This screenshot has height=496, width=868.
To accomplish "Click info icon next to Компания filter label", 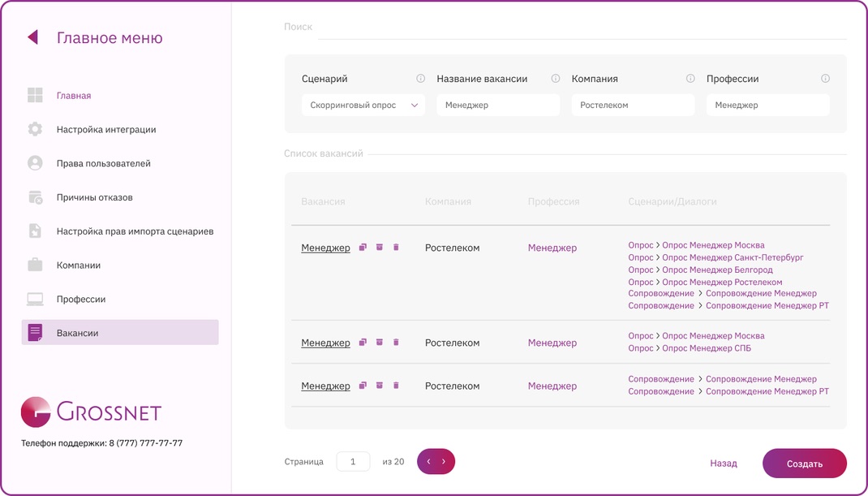I will tap(690, 79).
